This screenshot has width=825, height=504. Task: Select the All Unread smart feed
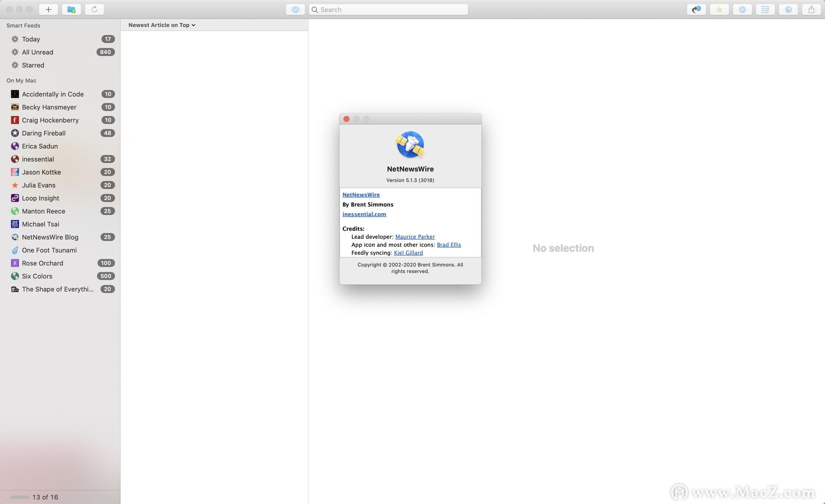tap(37, 52)
